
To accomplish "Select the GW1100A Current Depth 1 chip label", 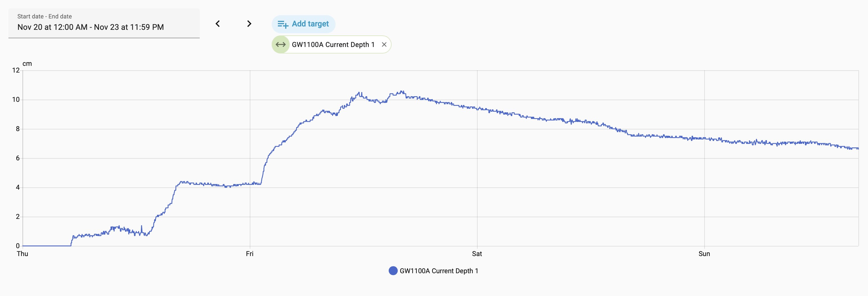I will point(333,44).
